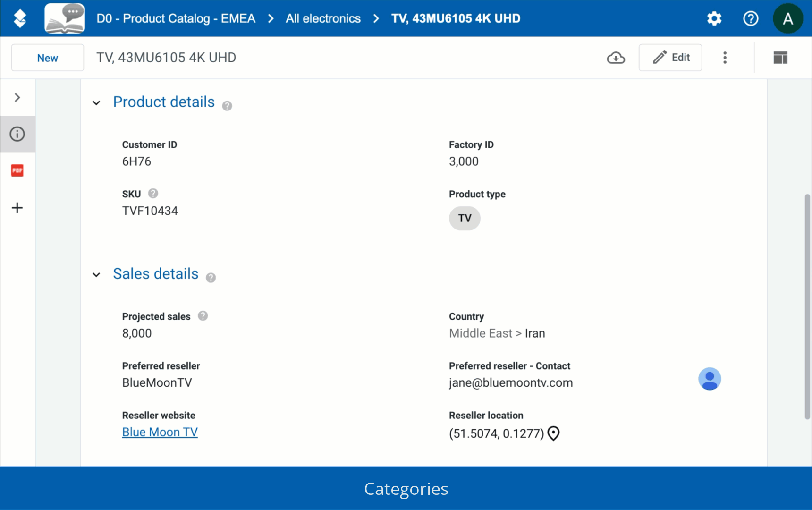Collapse the Product details section
This screenshot has height=510, width=812.
pos(96,102)
